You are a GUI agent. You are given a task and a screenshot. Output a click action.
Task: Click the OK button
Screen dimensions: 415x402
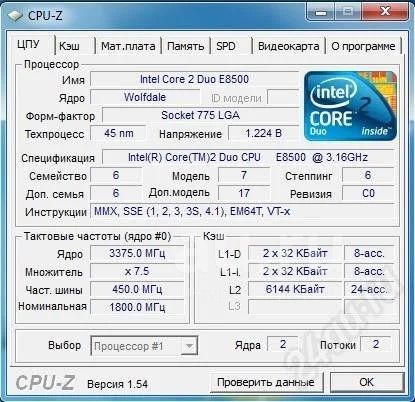tap(367, 382)
